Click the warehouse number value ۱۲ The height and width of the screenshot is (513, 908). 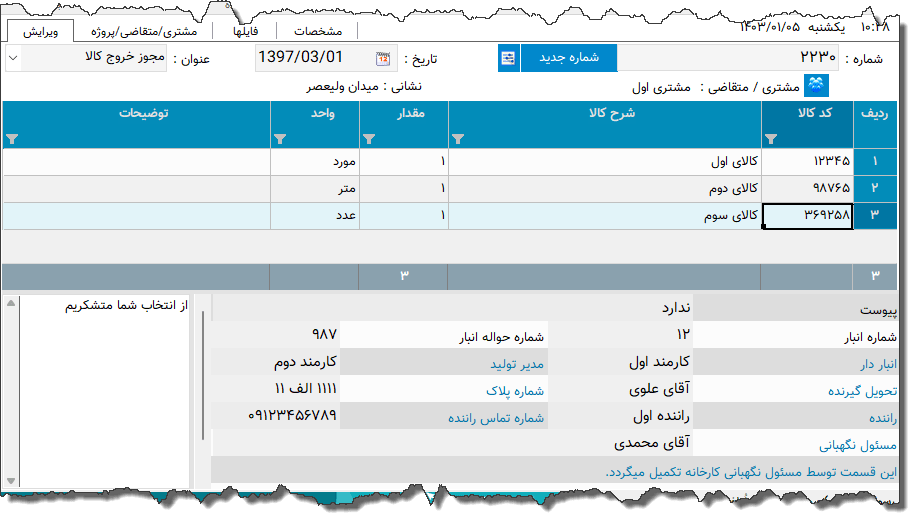683,335
